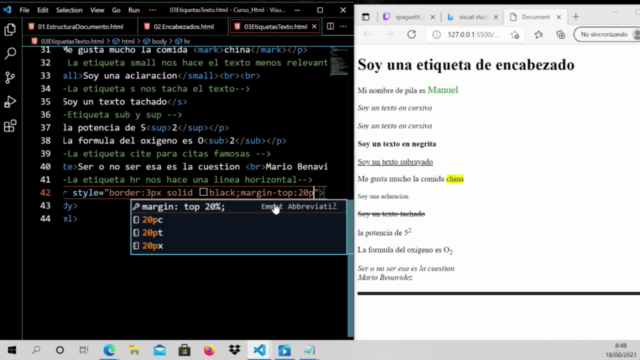Focus the Edge address bar
The image size is (640, 360).
[x=473, y=34]
